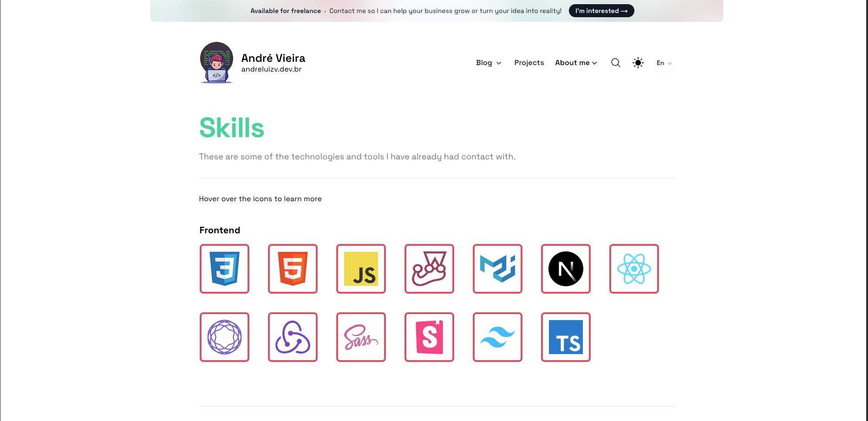Toggle the light/dark theme sun icon
Screen dimensions: 868x421
tap(638, 63)
